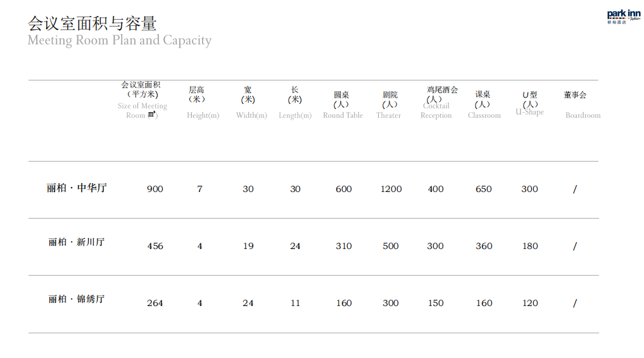Click the 900 area value
The width and height of the screenshot is (644, 358).
pyautogui.click(x=155, y=189)
